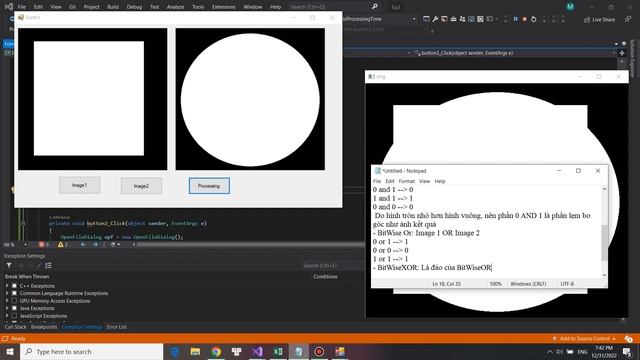Click the taskbar search box

[x=91, y=351]
